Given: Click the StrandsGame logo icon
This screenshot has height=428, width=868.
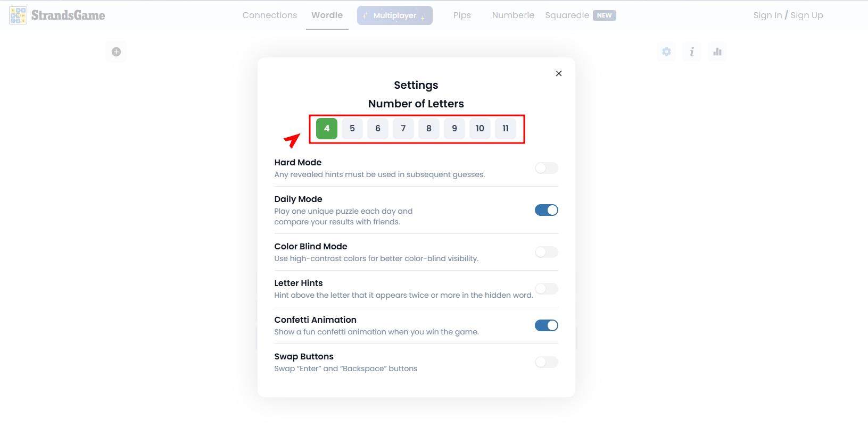Looking at the screenshot, I should (x=18, y=15).
